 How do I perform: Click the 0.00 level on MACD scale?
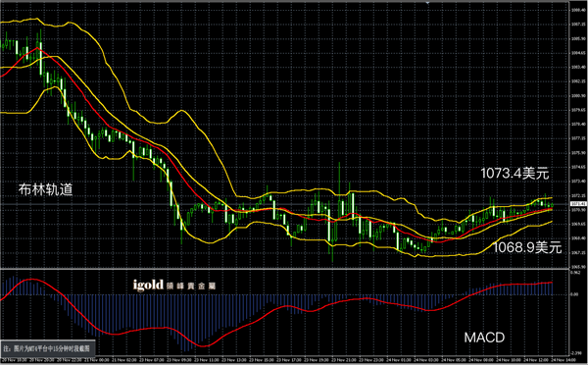(574, 294)
